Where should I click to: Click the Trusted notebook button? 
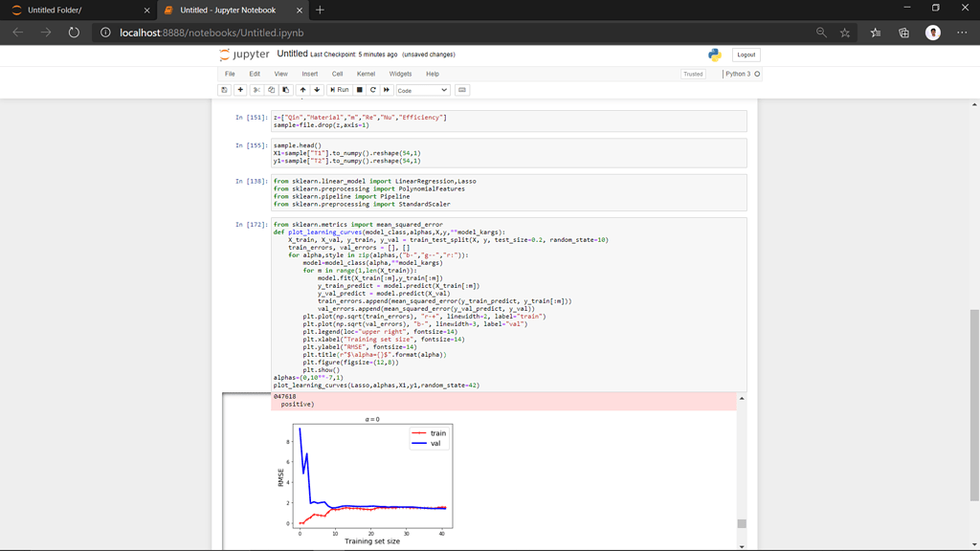(x=693, y=74)
